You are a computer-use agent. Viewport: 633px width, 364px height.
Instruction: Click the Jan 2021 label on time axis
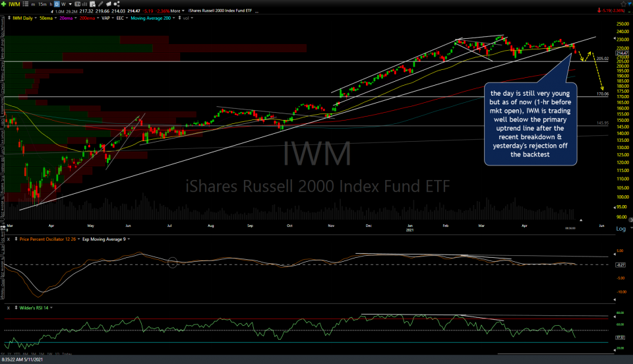(x=409, y=228)
